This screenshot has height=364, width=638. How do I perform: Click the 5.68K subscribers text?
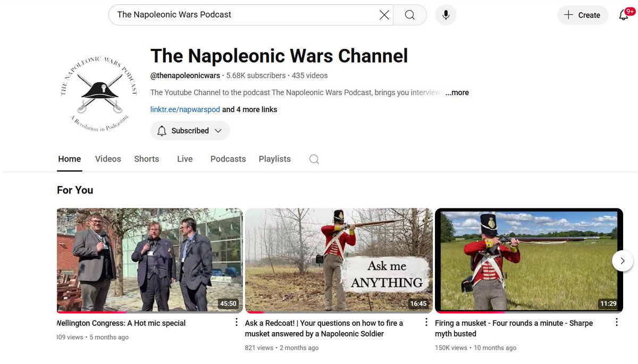click(x=256, y=75)
